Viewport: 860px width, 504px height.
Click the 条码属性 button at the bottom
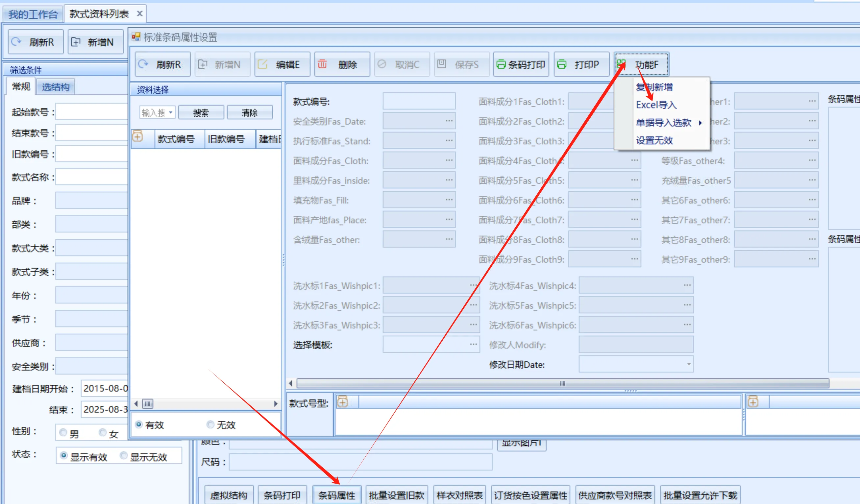[336, 495]
